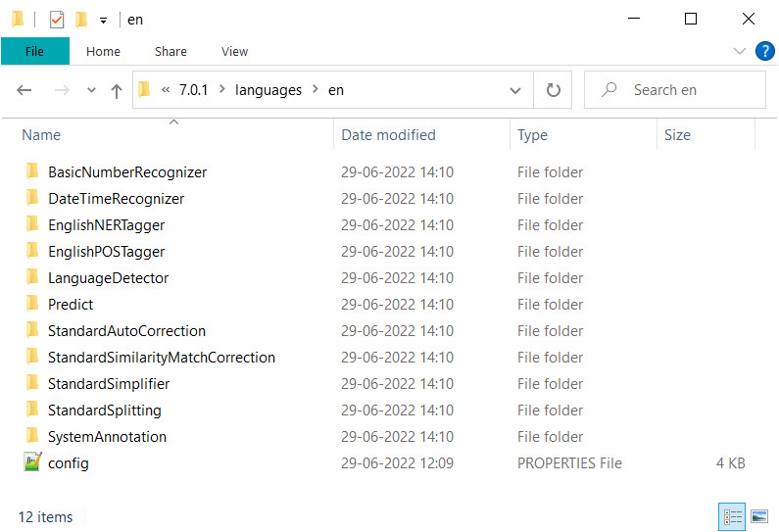Select the Predict folder name
The width and height of the screenshot is (779, 532).
pyautogui.click(x=71, y=304)
